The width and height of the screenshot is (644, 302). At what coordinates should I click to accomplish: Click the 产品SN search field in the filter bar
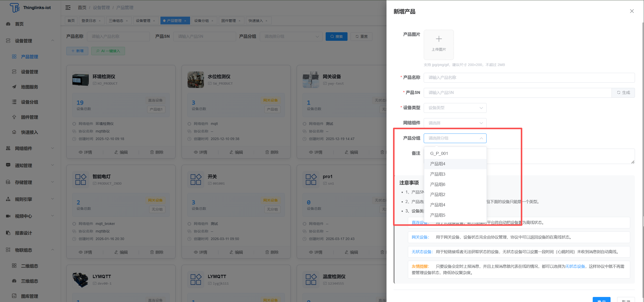(204, 37)
